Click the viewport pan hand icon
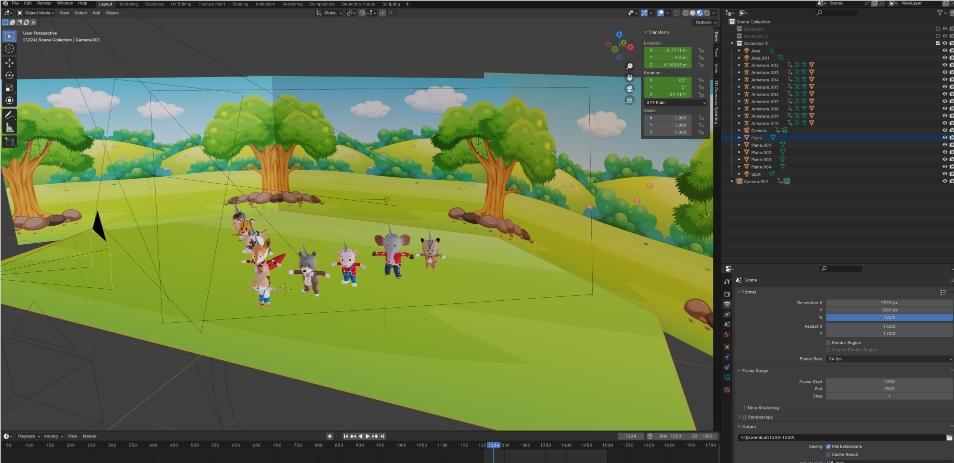The width and height of the screenshot is (954, 463). [630, 77]
